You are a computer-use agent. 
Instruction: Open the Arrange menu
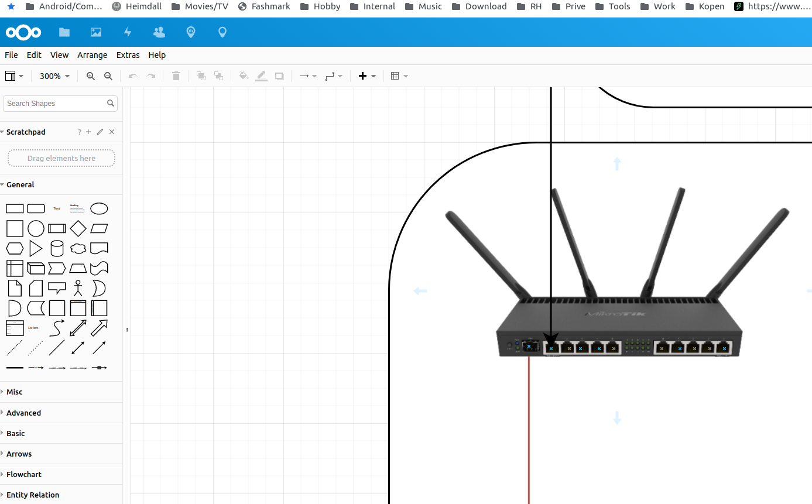(x=92, y=55)
